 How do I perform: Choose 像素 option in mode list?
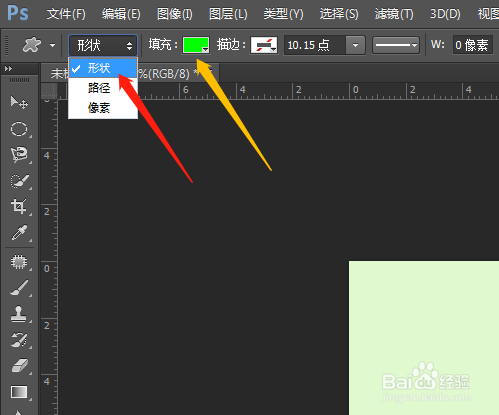tap(103, 108)
